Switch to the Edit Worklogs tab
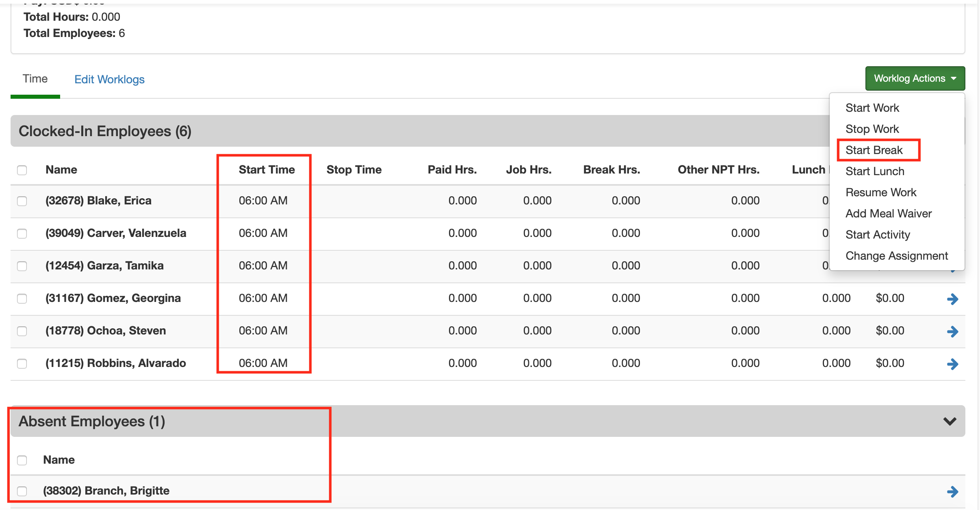980x510 pixels. tap(109, 79)
